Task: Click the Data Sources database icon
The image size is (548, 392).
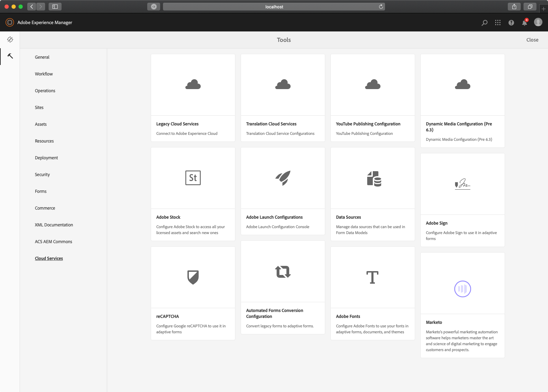Action: tap(374, 179)
